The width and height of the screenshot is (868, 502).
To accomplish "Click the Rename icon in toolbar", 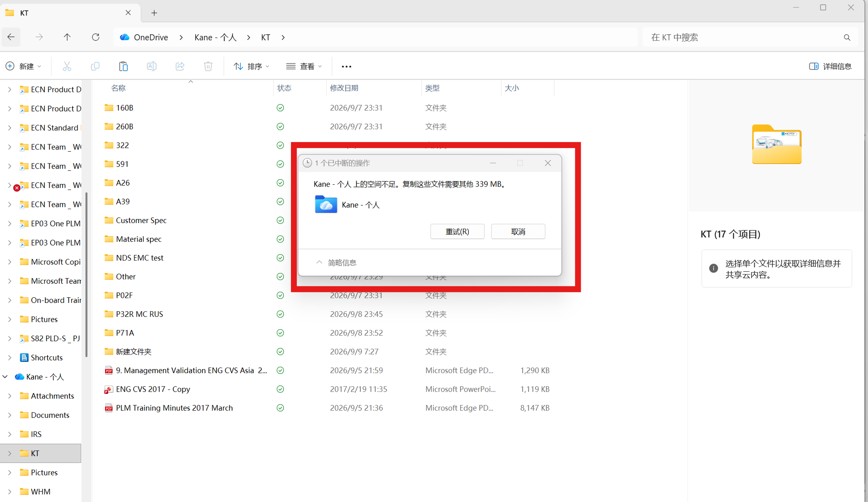I will pos(152,66).
